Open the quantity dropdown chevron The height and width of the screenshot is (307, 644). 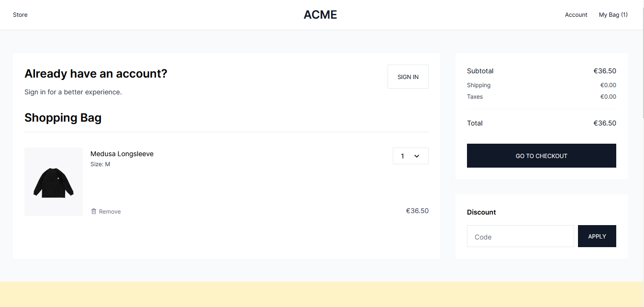pos(417,156)
